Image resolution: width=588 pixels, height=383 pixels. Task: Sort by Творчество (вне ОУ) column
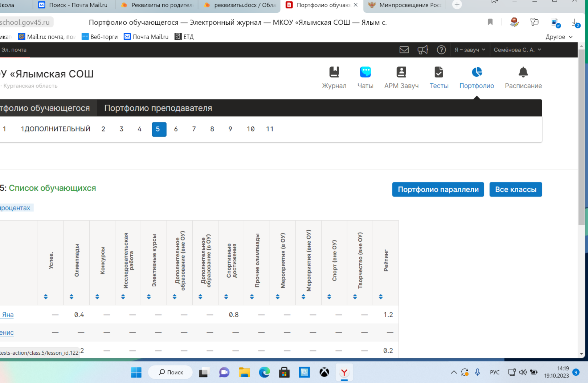(x=355, y=297)
